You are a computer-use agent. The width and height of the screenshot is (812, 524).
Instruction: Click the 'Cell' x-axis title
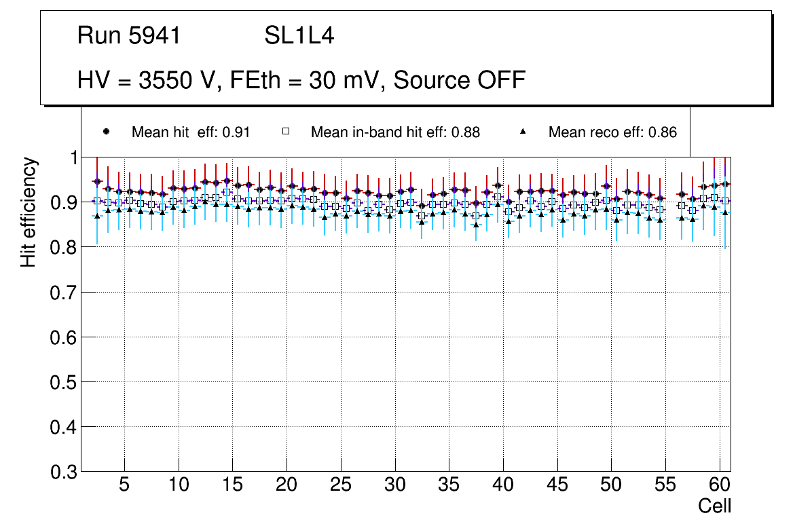click(x=715, y=506)
